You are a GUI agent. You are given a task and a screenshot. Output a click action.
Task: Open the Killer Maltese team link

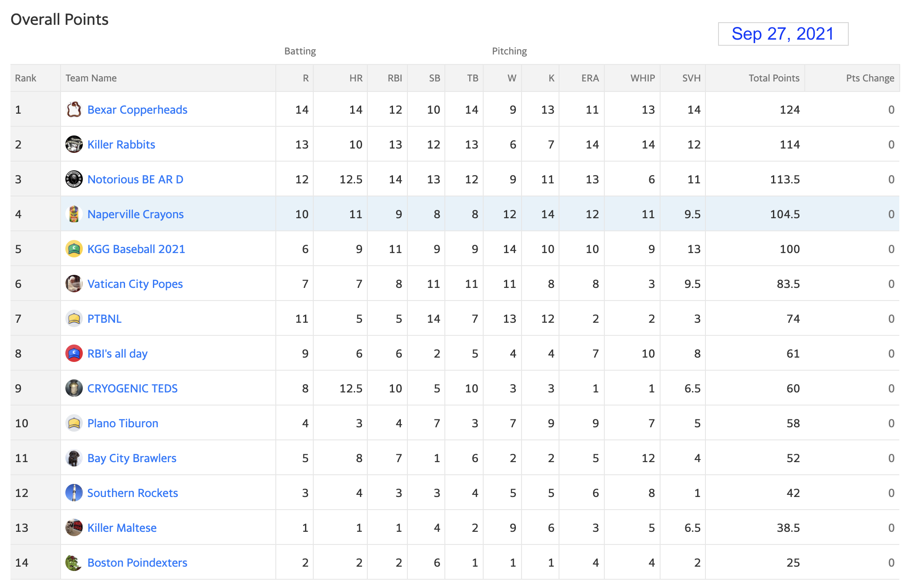coord(122,528)
